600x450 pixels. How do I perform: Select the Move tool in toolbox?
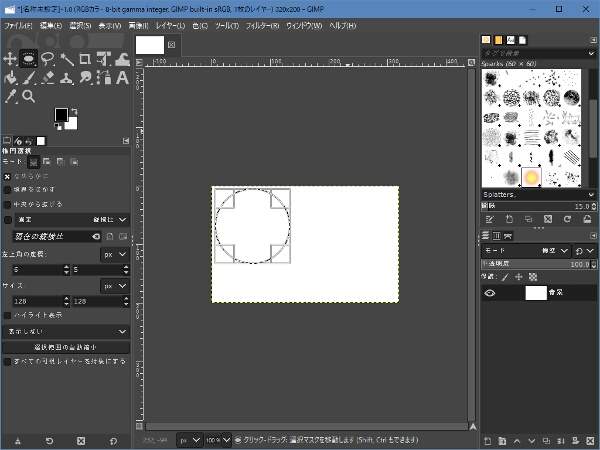pos(11,59)
